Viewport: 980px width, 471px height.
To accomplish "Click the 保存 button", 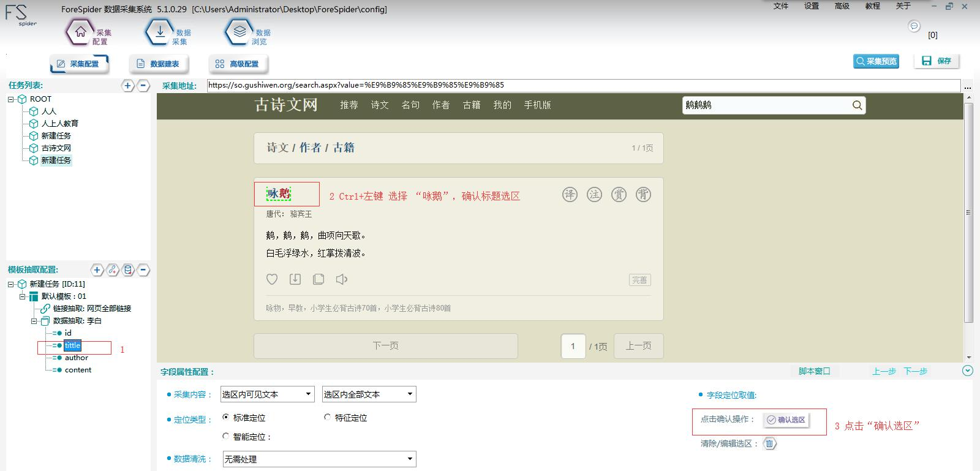I will pos(937,61).
